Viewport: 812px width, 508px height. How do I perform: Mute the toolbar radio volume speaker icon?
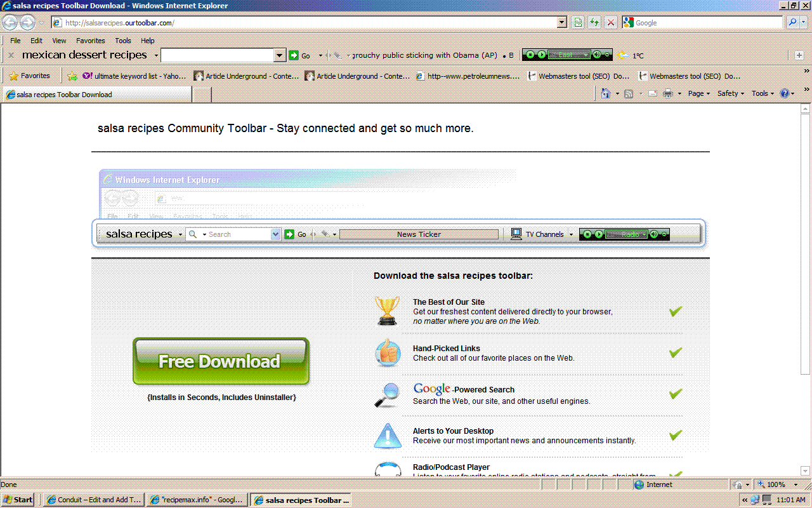[597, 55]
